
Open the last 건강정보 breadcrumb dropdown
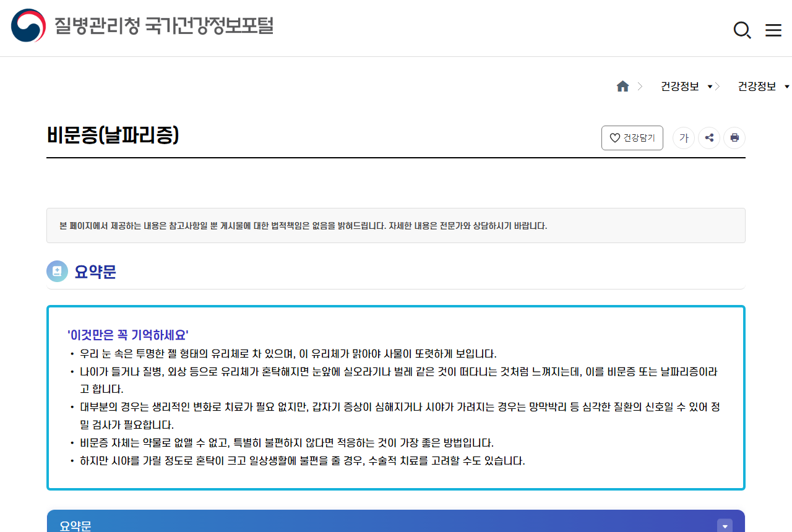(x=763, y=87)
